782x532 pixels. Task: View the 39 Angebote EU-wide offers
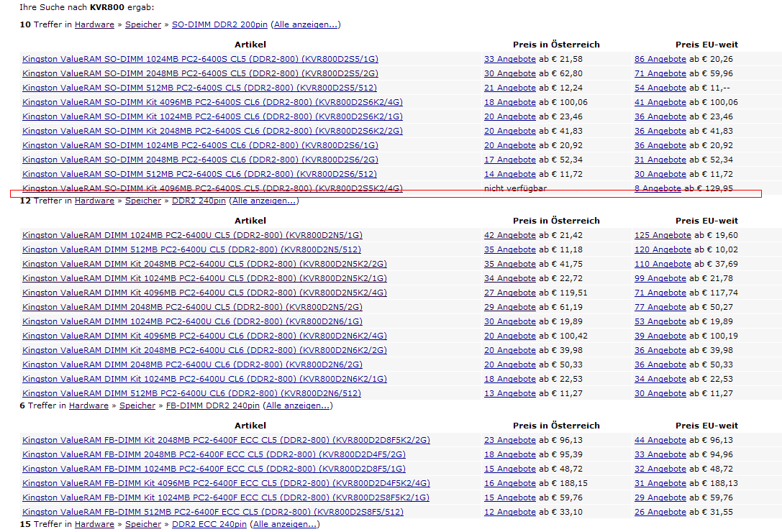(660, 336)
